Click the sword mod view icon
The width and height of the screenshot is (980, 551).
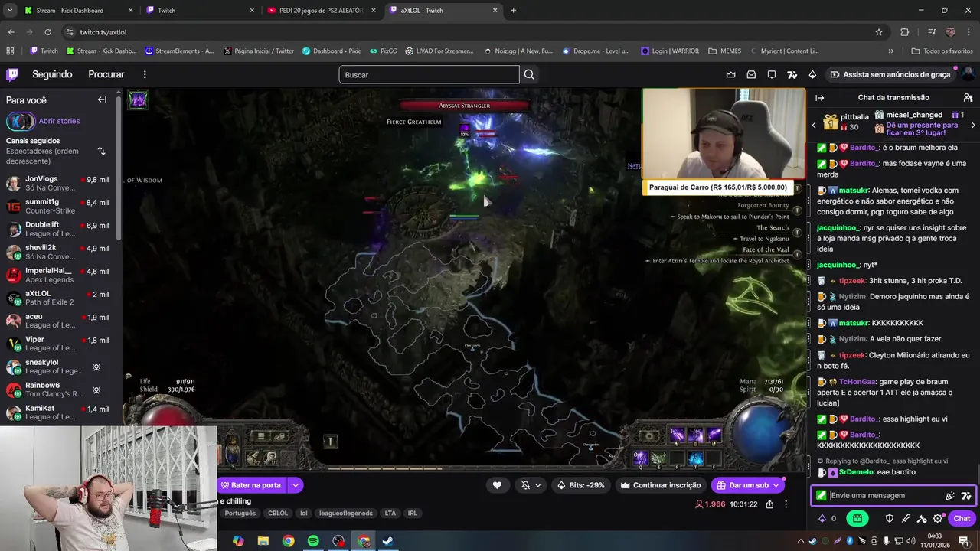[906, 518]
